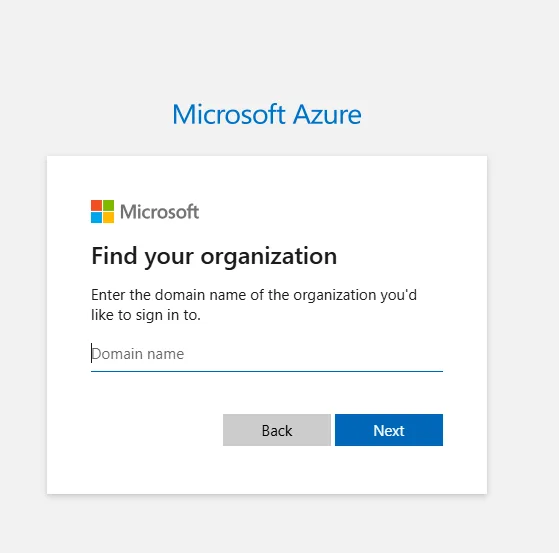The image size is (559, 553).
Task: Go to the Next step
Action: tap(389, 430)
